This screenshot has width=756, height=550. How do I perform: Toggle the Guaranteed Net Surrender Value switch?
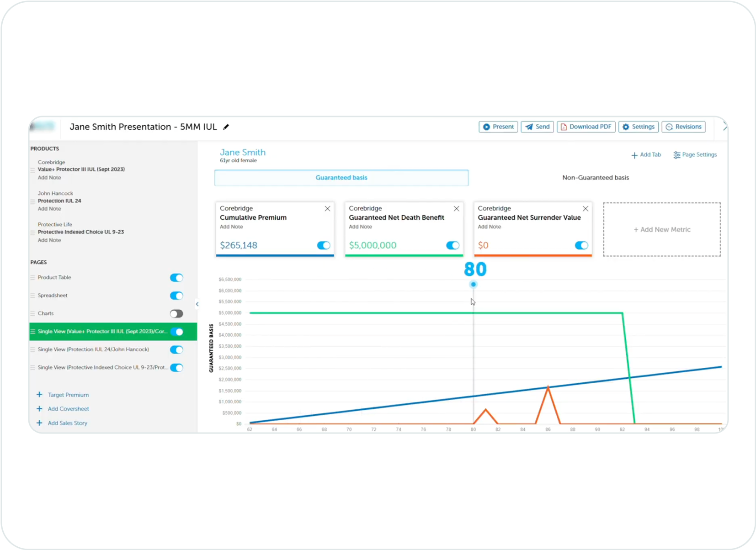point(581,245)
